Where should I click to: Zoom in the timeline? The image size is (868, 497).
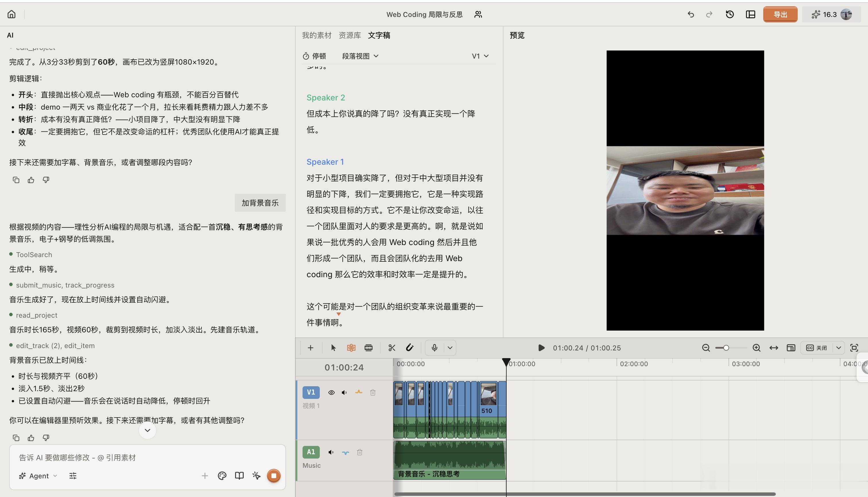click(x=756, y=348)
